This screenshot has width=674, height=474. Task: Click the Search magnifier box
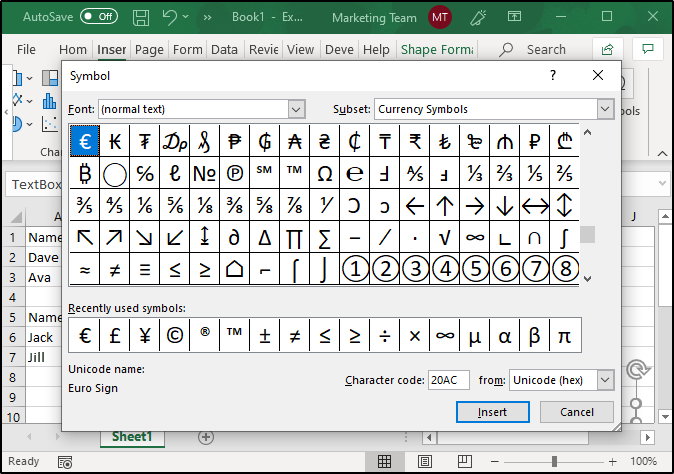[533, 49]
